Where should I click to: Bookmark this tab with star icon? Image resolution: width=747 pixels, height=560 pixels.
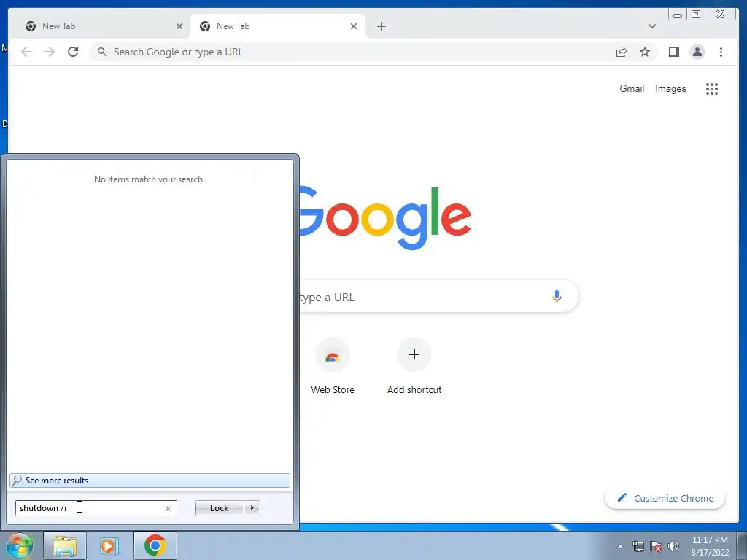[645, 52]
